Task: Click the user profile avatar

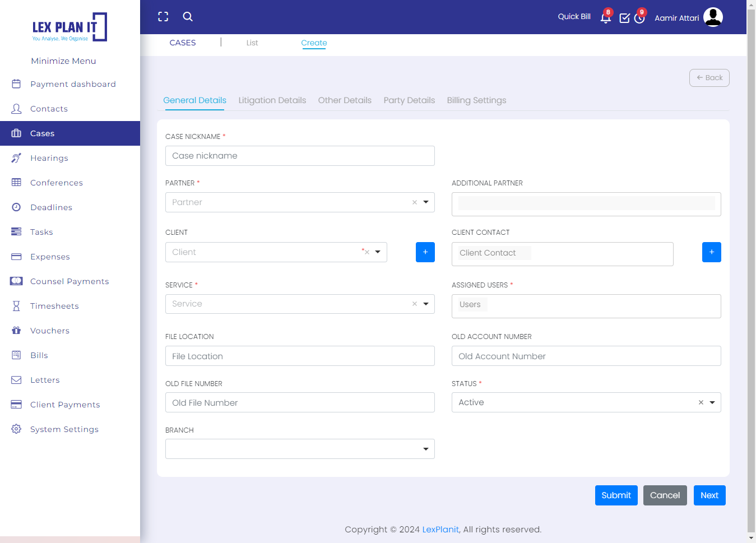Action: [713, 17]
